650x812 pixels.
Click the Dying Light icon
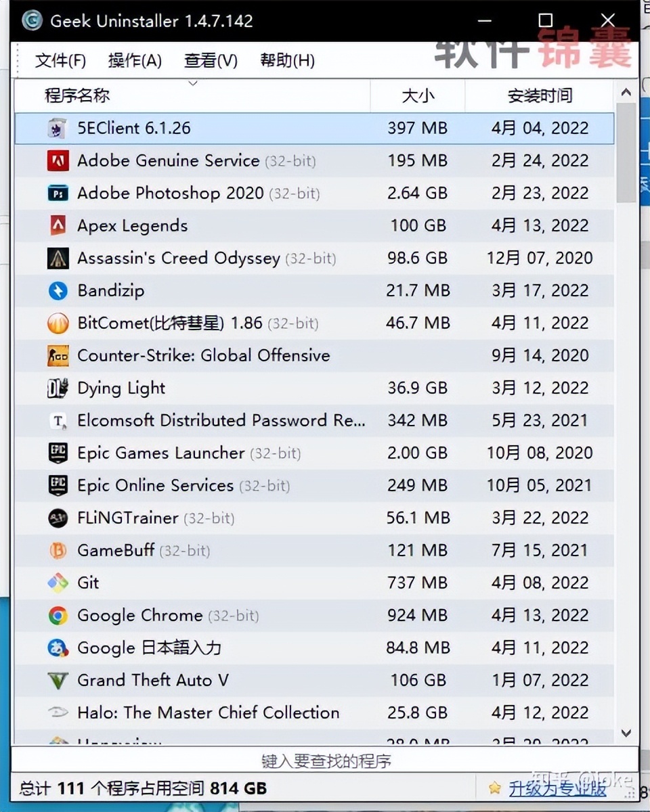[x=58, y=388]
